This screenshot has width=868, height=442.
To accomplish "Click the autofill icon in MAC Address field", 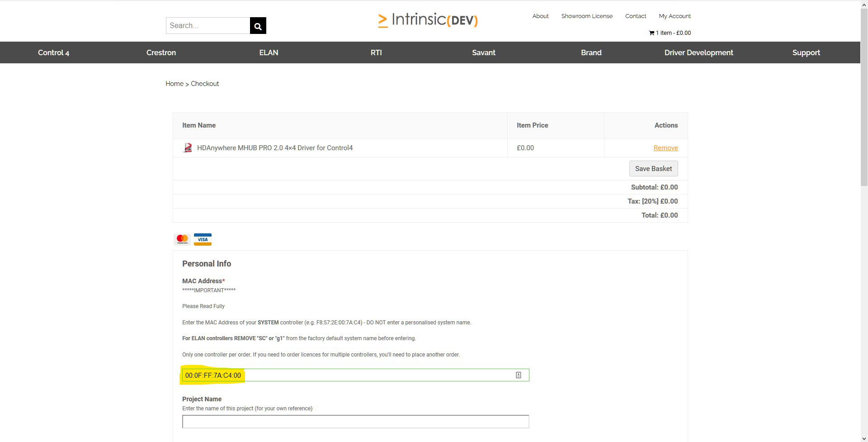I will 519,375.
